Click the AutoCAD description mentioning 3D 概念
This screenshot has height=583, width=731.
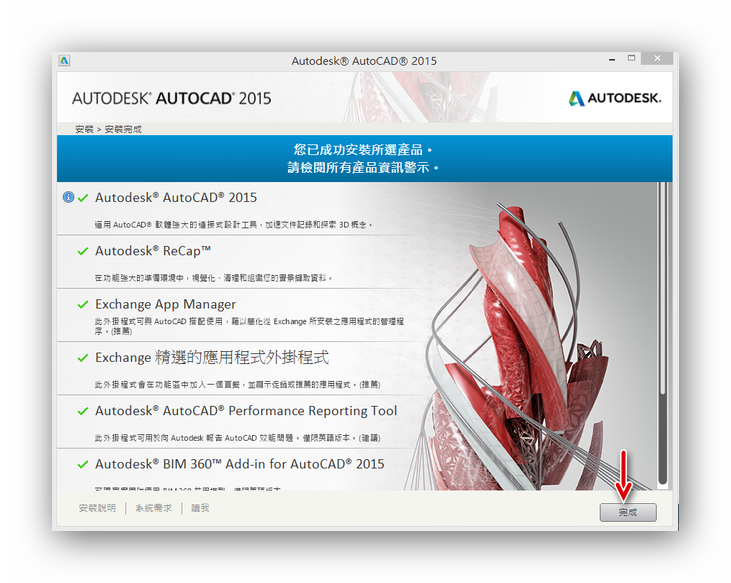tap(234, 225)
